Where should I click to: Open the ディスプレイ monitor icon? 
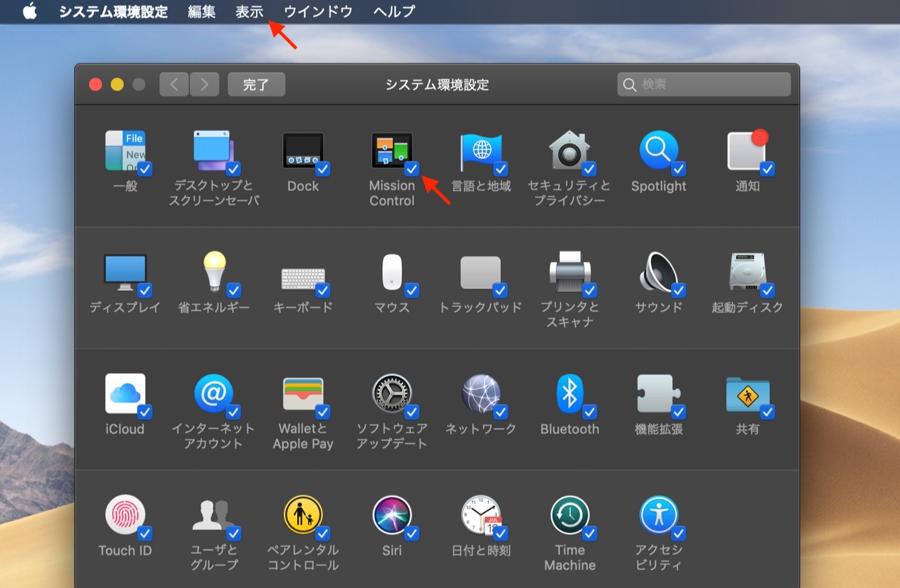[125, 272]
